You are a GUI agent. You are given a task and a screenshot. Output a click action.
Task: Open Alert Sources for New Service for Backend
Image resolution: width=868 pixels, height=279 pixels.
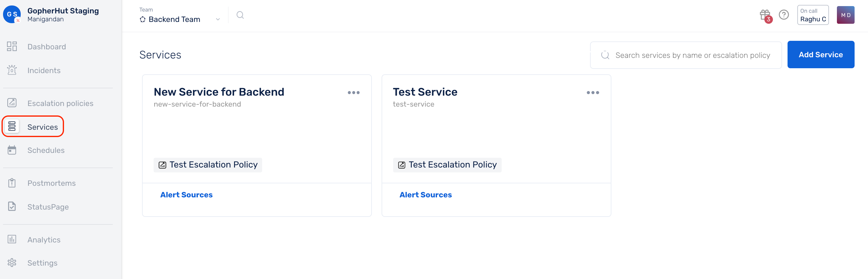186,195
